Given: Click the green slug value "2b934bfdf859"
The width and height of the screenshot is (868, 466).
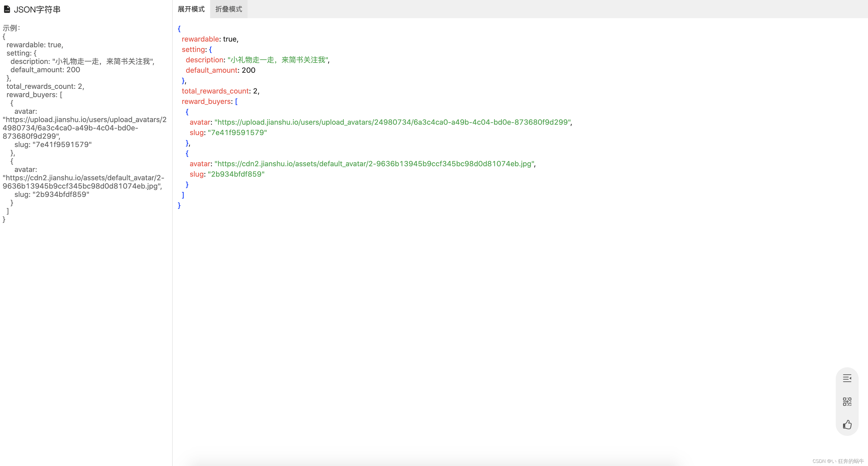Looking at the screenshot, I should 236,174.
